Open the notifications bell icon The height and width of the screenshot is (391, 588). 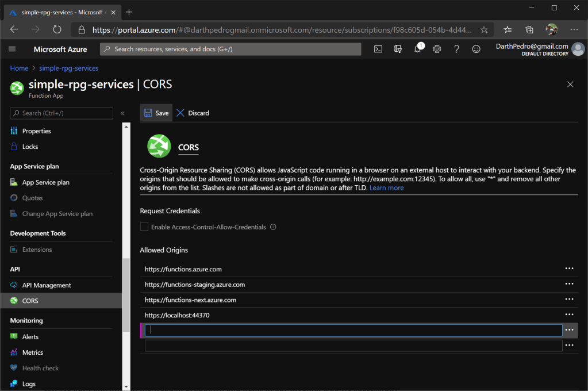[x=418, y=49]
